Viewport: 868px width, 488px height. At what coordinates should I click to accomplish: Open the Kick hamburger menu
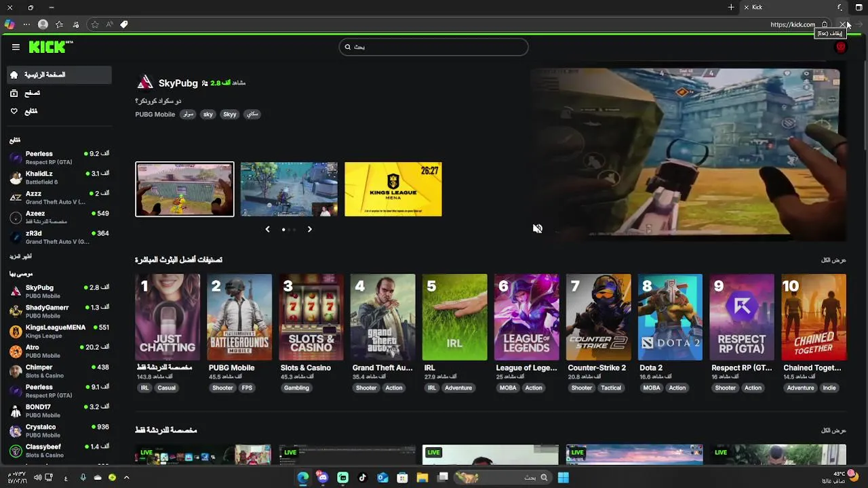tap(16, 47)
